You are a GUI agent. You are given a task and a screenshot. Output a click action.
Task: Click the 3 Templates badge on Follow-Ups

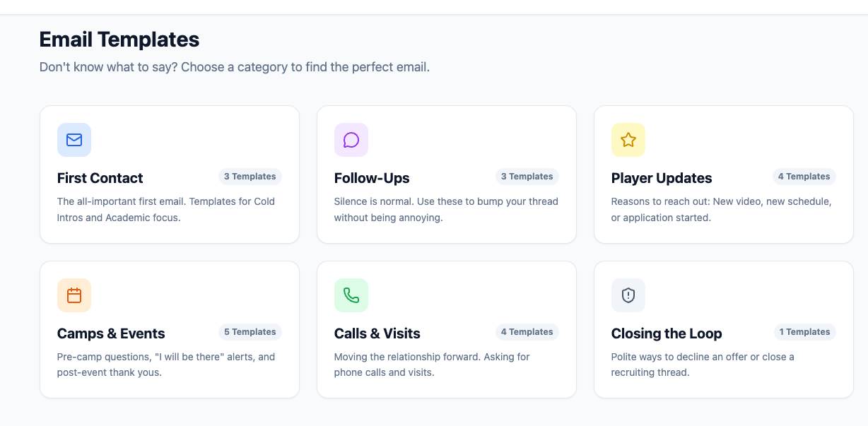tap(527, 177)
